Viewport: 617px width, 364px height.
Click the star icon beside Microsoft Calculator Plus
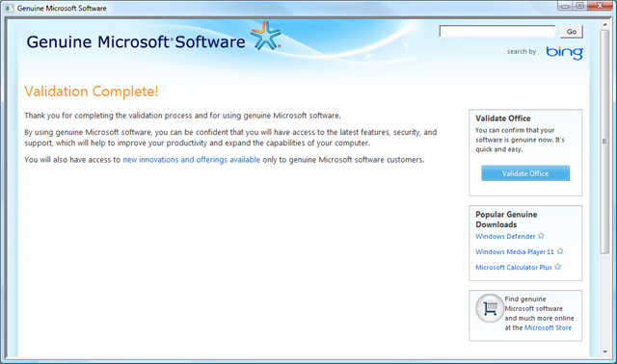coord(557,267)
